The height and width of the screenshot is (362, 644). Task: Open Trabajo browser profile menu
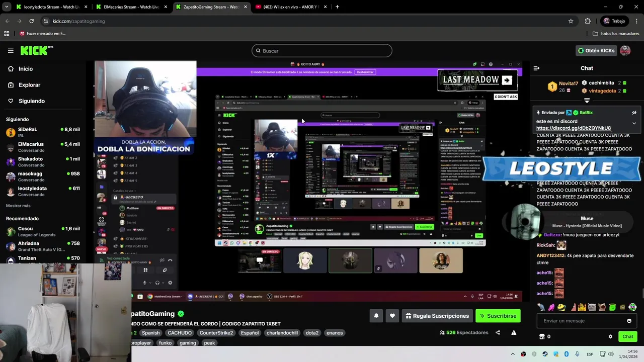tap(614, 21)
